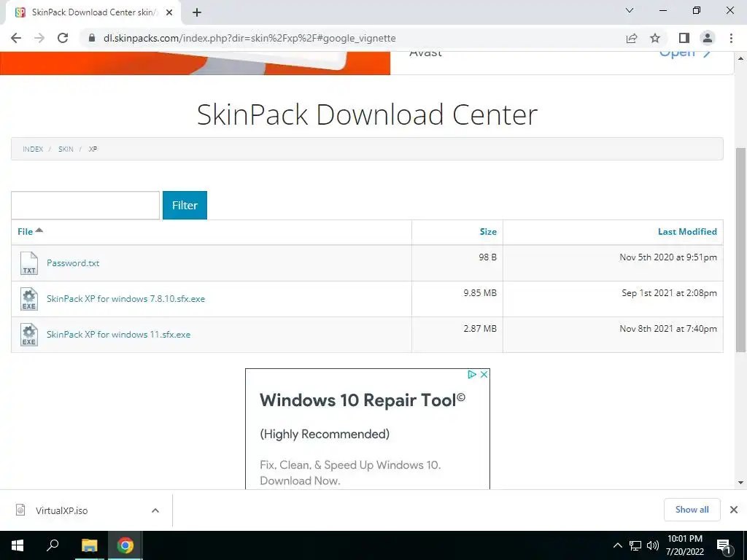Open the Windows Start menu
The image size is (747, 560).
(18, 545)
